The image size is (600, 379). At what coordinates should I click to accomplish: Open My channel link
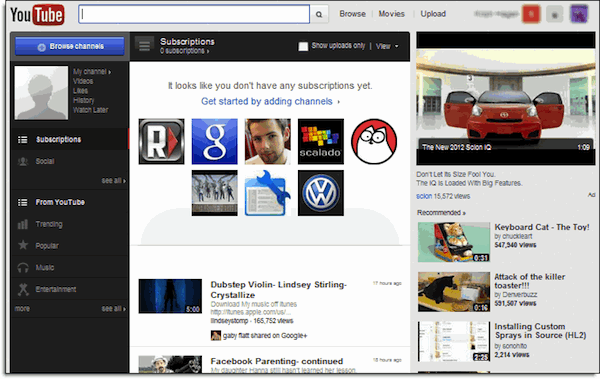[x=92, y=72]
